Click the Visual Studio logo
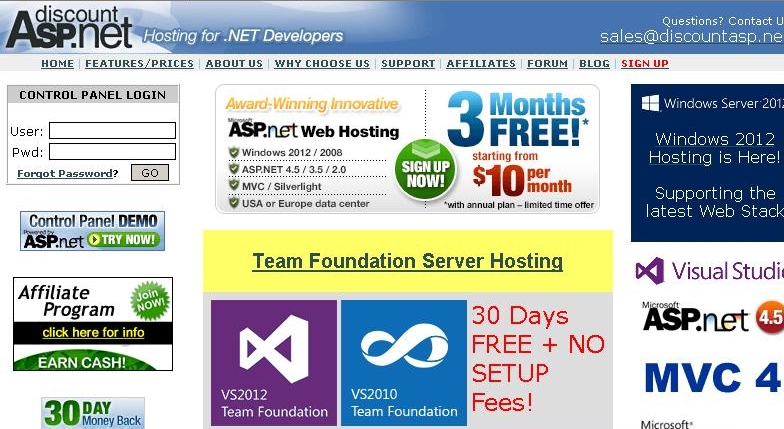The width and height of the screenshot is (784, 429). click(x=709, y=271)
